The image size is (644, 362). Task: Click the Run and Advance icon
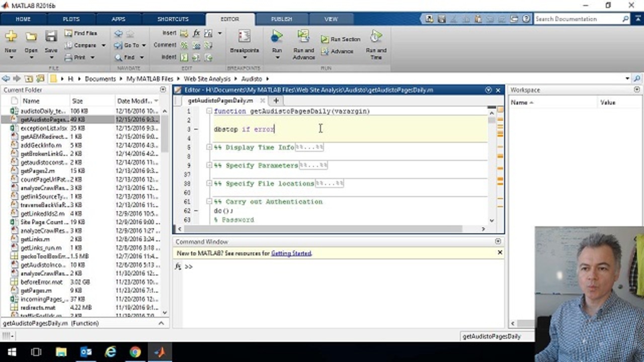[303, 37]
